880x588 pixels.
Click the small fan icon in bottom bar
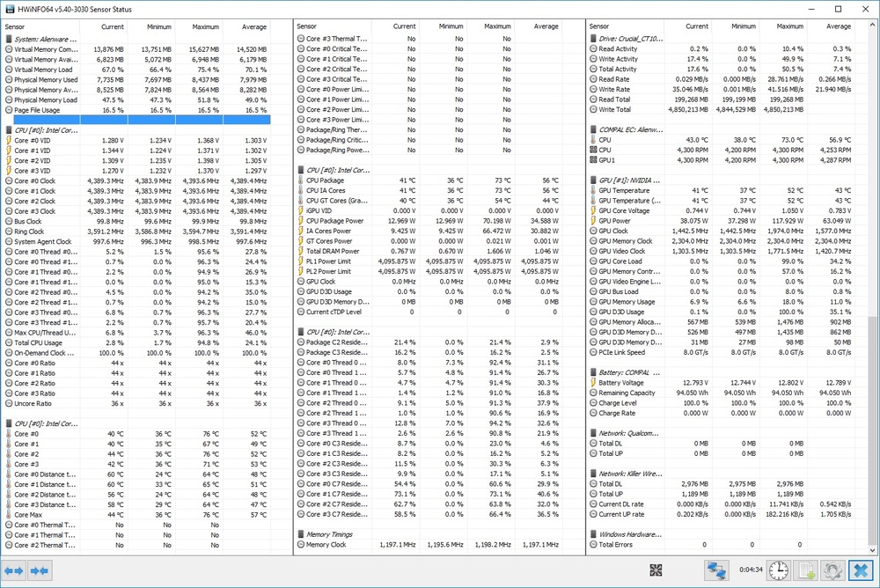coord(656,570)
